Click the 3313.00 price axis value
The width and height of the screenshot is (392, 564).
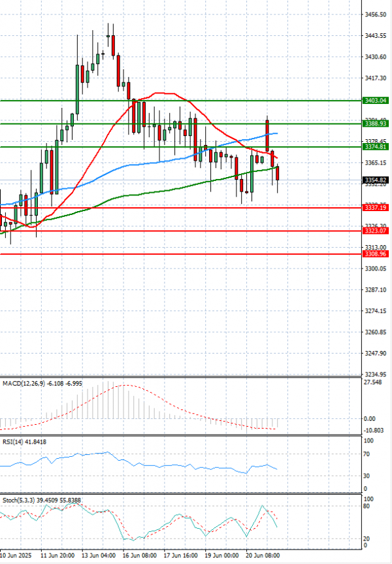point(376,248)
